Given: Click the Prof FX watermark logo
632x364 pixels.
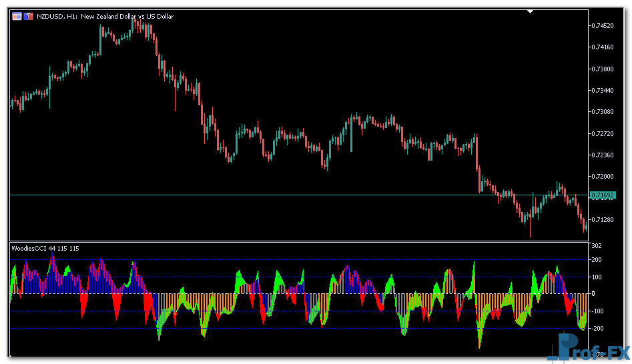Looking at the screenshot, I should pyautogui.click(x=587, y=348).
